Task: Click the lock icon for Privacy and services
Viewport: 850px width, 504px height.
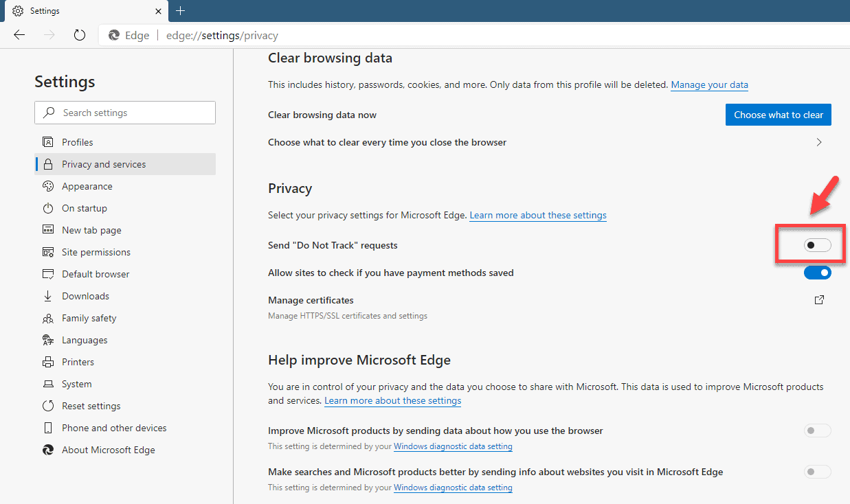Action: pyautogui.click(x=48, y=164)
